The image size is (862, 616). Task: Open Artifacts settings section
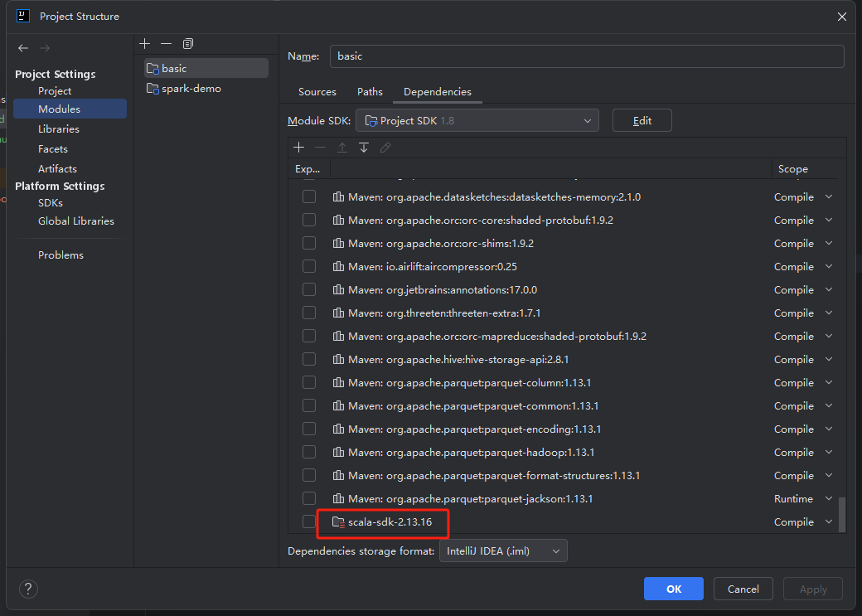point(57,169)
